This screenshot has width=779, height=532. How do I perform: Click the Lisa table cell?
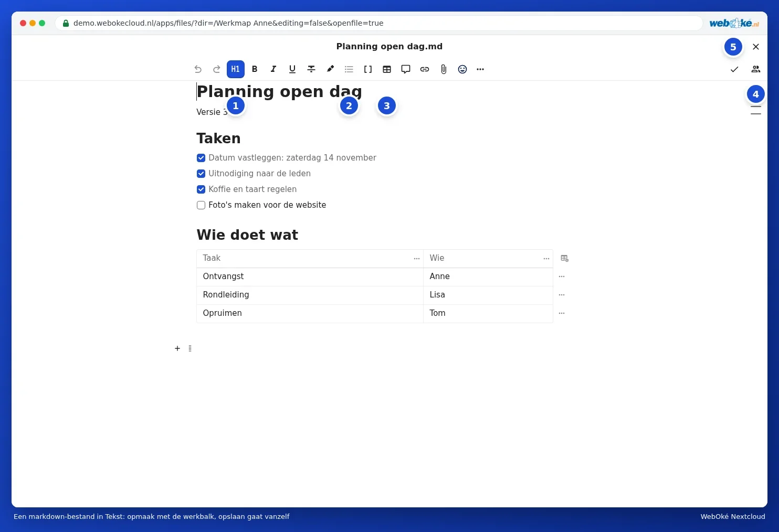488,295
